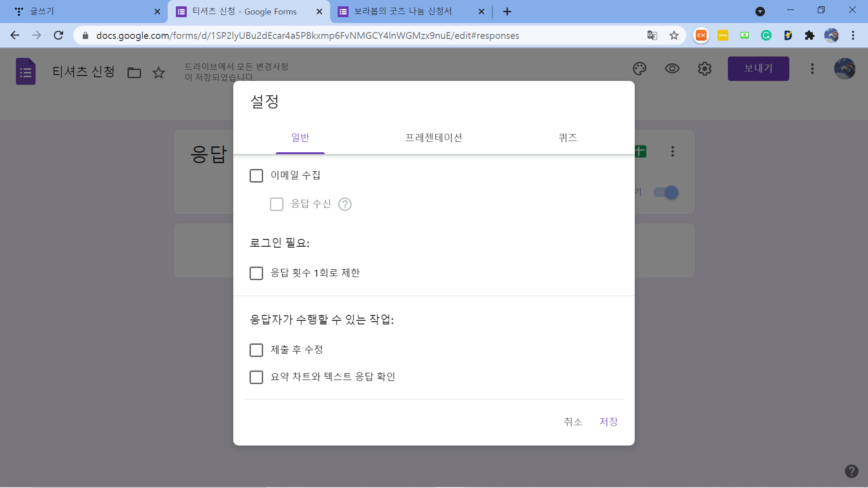Viewport: 868px width, 488px height.
Task: Check 응답 횟수 1회로 제한 option
Action: (256, 273)
